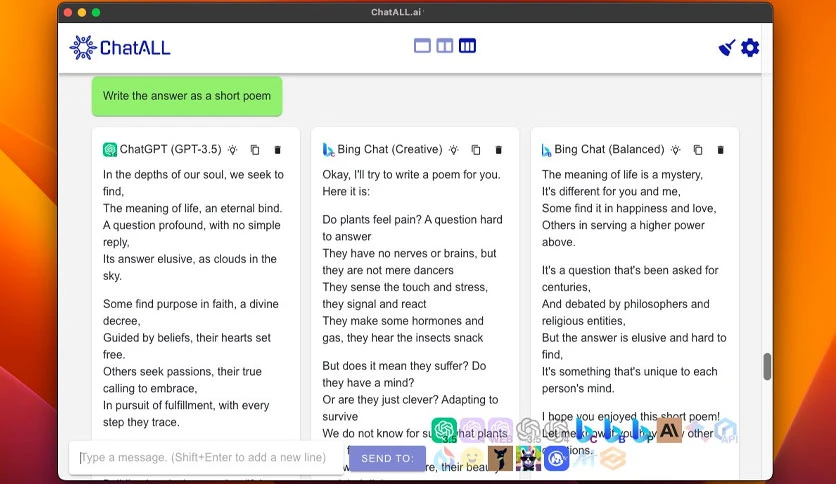Click the green prompt bubble 'Write the answer as a short poem'
836x484 pixels.
click(x=187, y=96)
